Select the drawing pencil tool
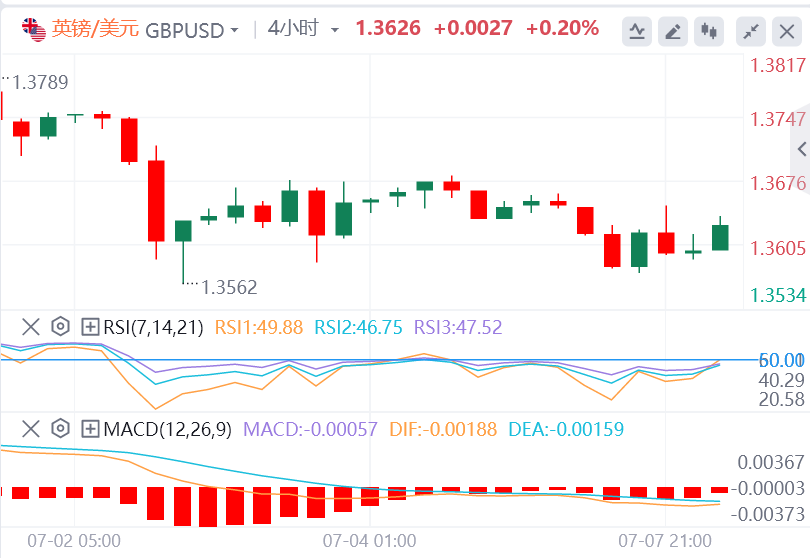The image size is (810, 558). click(x=673, y=32)
